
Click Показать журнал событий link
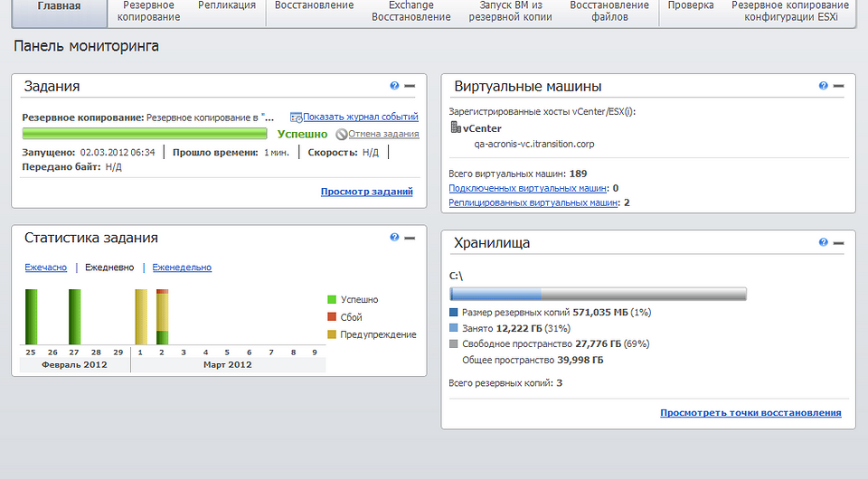click(x=361, y=117)
